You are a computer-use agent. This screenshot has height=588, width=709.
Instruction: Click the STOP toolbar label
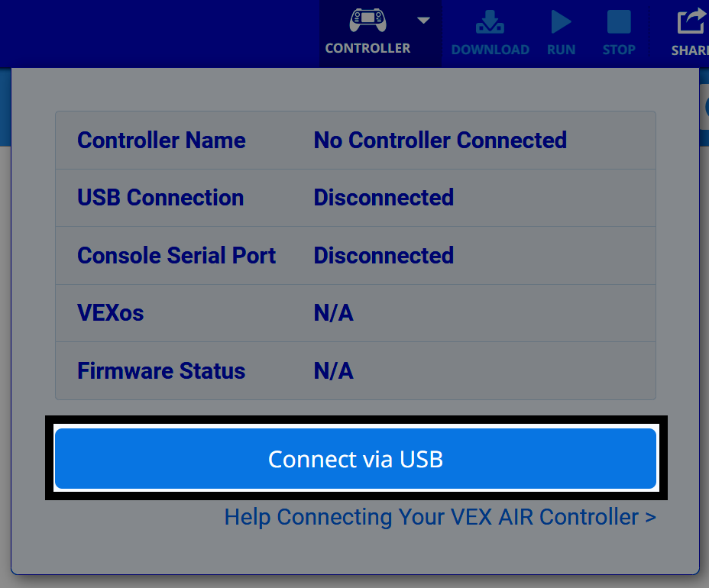click(618, 50)
